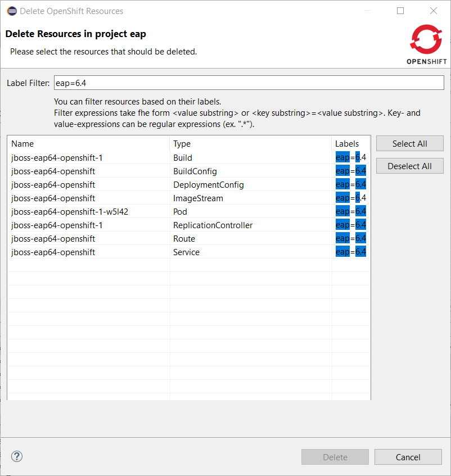Close the dialog with the X button
451x476 pixels.
(433, 11)
